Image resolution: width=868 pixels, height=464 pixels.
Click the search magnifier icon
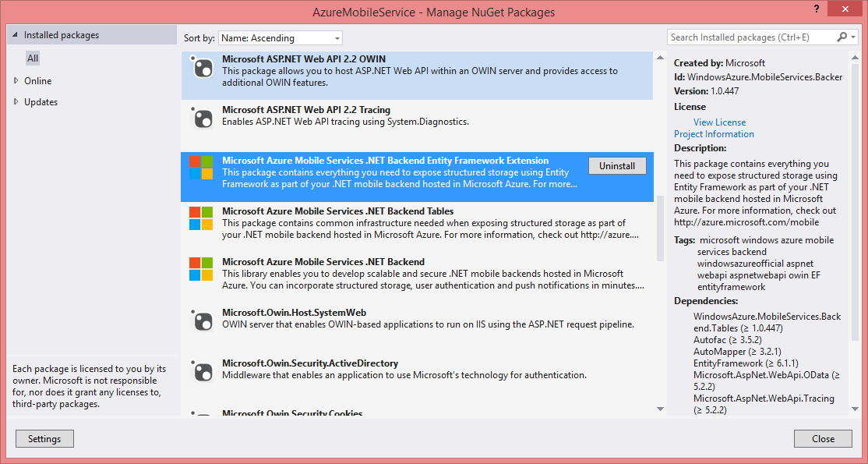[x=842, y=37]
